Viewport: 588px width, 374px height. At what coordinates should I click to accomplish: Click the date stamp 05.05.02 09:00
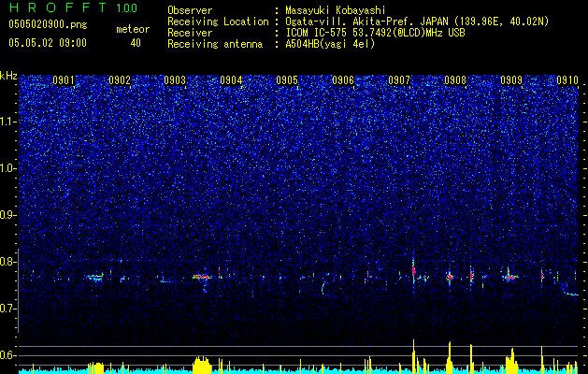[x=48, y=43]
